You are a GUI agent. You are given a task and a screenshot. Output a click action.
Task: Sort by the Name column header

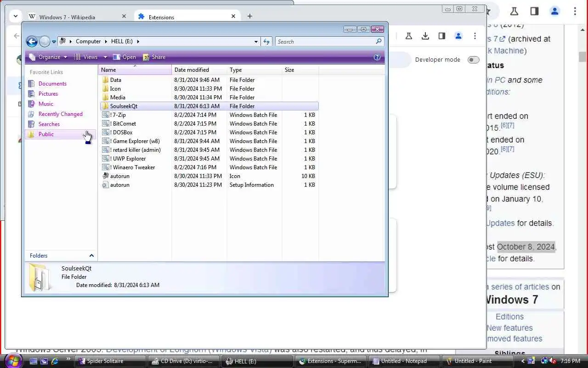[x=135, y=70]
